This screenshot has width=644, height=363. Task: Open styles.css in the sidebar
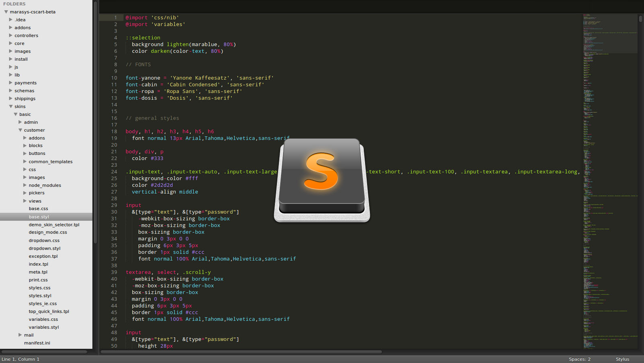pos(39,288)
